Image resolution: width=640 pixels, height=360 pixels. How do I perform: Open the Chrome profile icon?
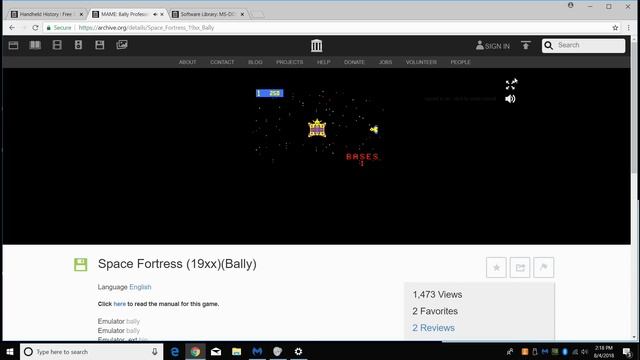click(x=571, y=5)
